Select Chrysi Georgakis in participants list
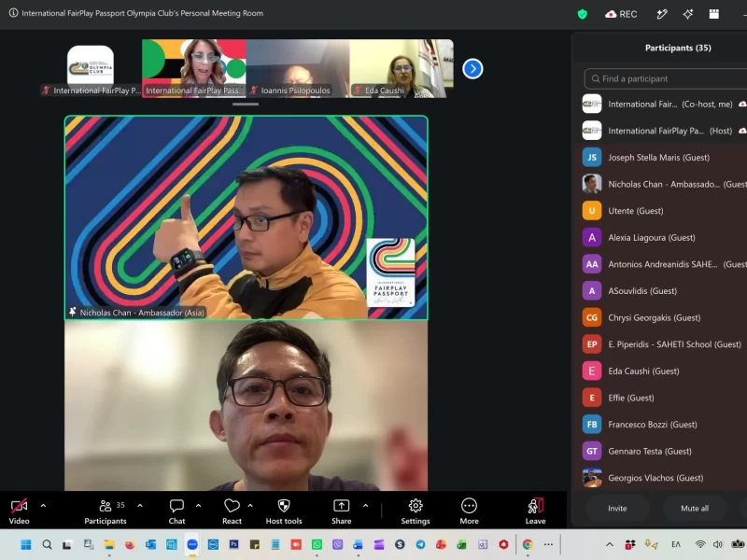This screenshot has width=747, height=560. pos(662,317)
